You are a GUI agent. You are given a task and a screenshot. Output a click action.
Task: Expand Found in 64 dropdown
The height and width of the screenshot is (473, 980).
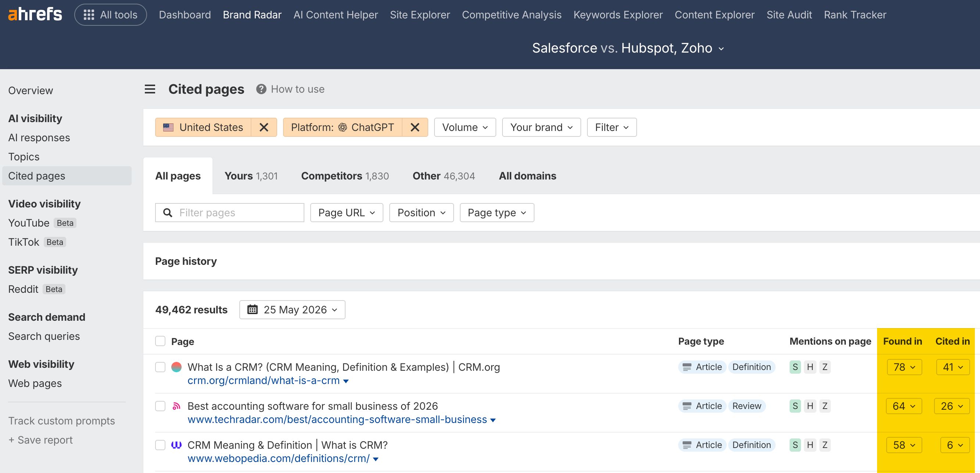coord(904,406)
